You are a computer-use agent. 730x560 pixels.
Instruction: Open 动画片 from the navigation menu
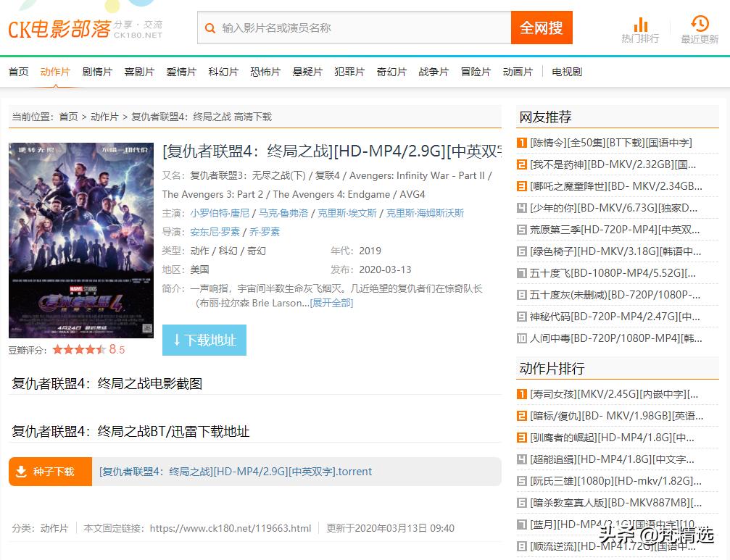point(518,71)
